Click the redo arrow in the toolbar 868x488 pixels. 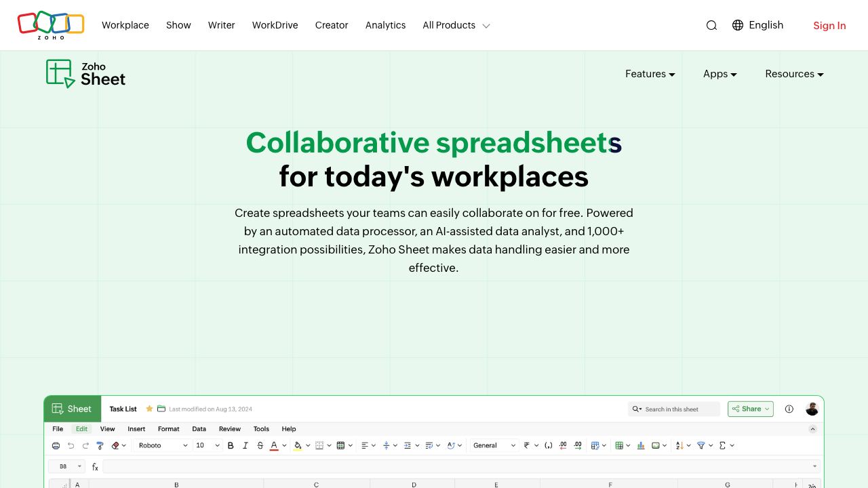(x=85, y=445)
